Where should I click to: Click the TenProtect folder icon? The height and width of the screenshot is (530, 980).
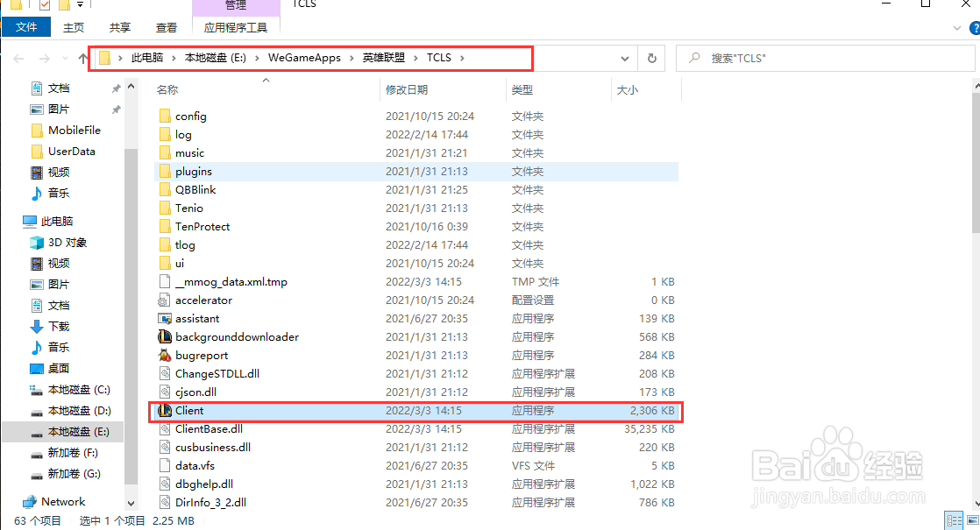click(x=165, y=227)
